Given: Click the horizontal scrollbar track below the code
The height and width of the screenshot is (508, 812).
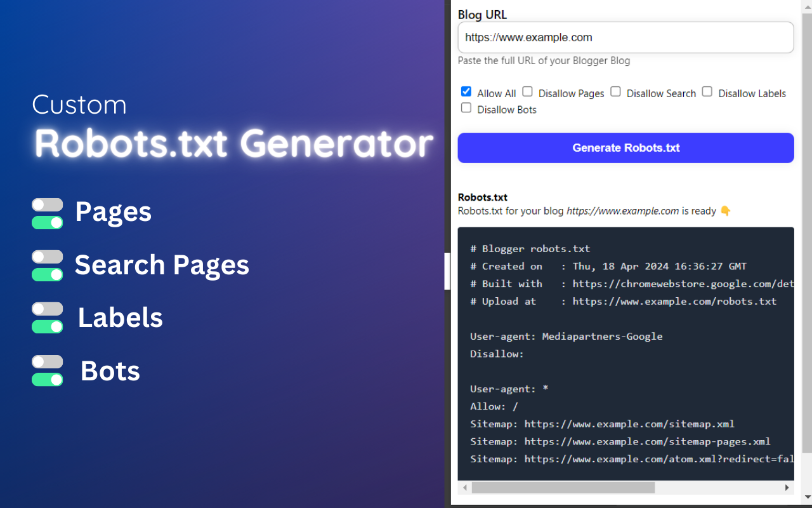Looking at the screenshot, I should [717, 487].
